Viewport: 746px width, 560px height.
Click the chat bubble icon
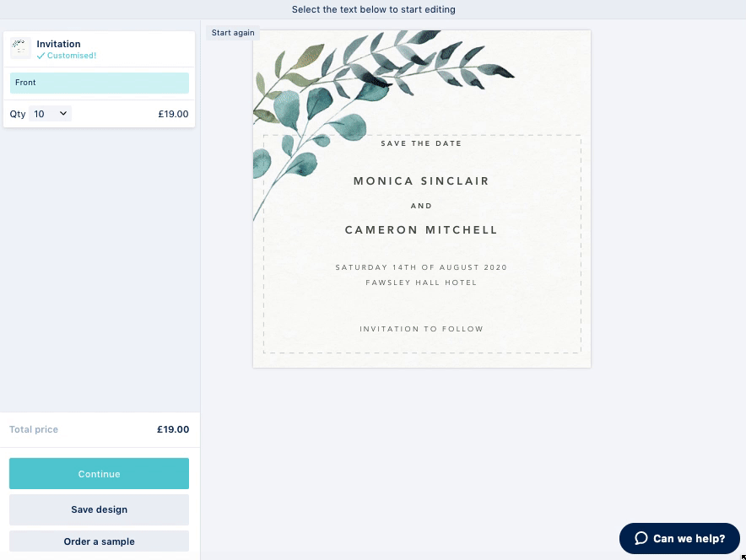click(x=641, y=538)
